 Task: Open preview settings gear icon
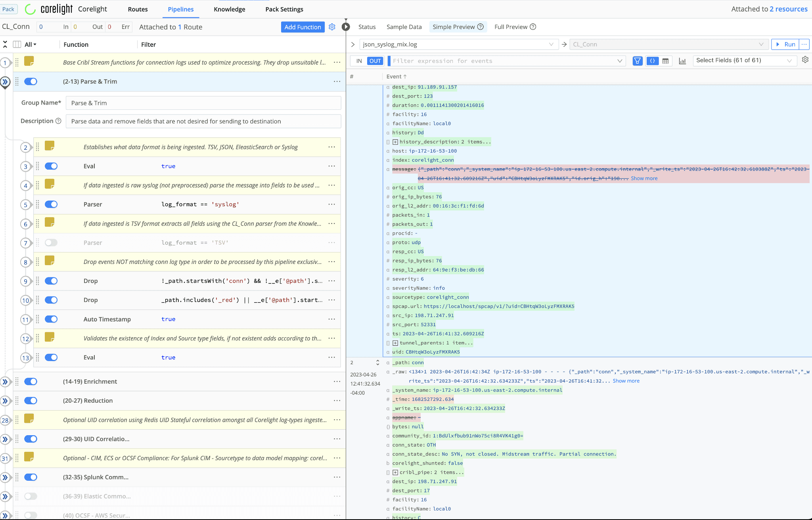[805, 60]
